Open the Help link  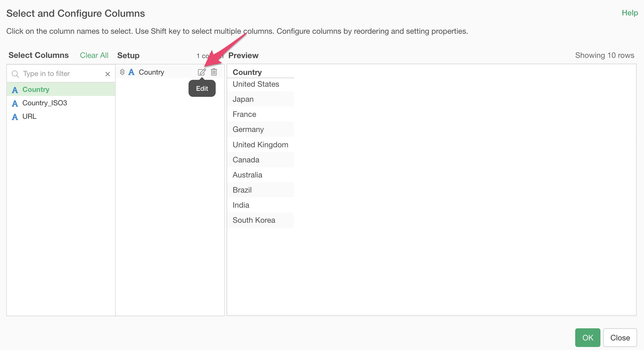pos(630,13)
